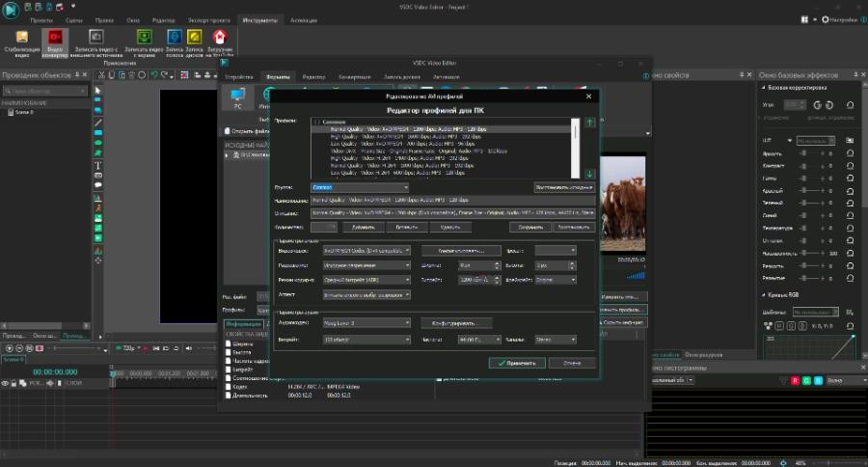Open the Сцены ribbon tab
The height and width of the screenshot is (467, 868).
click(73, 20)
